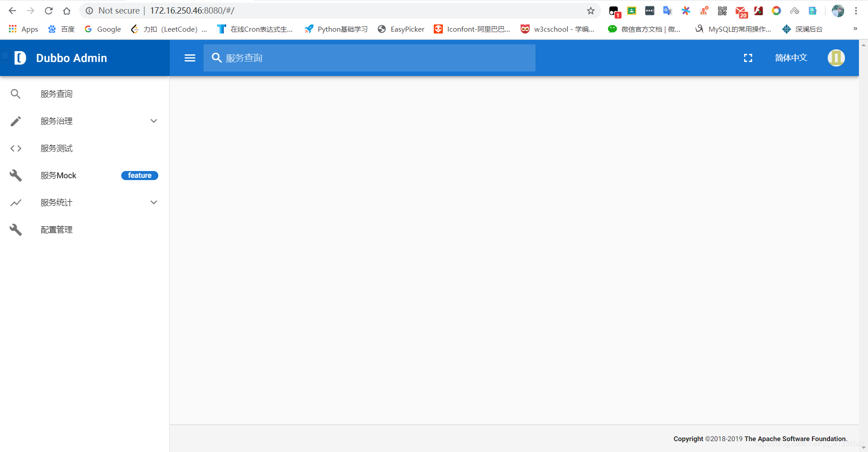Open the Python基础学习 bookmark
Image resolution: width=868 pixels, height=452 pixels.
click(336, 29)
